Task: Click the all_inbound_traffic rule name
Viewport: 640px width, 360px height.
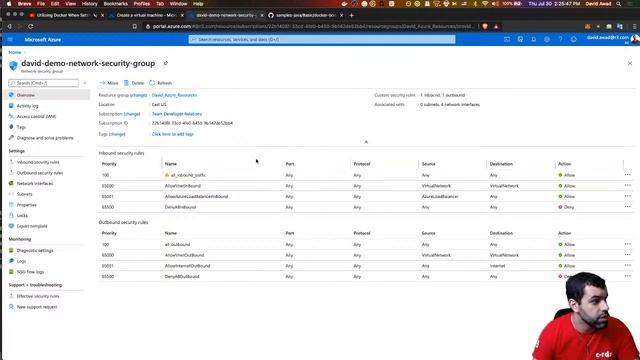Action: pos(188,175)
